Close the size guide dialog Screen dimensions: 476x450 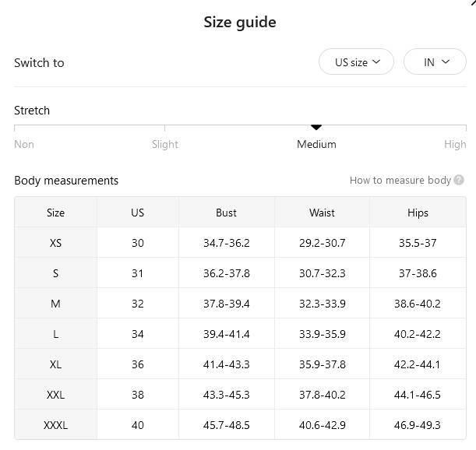click(474, 2)
